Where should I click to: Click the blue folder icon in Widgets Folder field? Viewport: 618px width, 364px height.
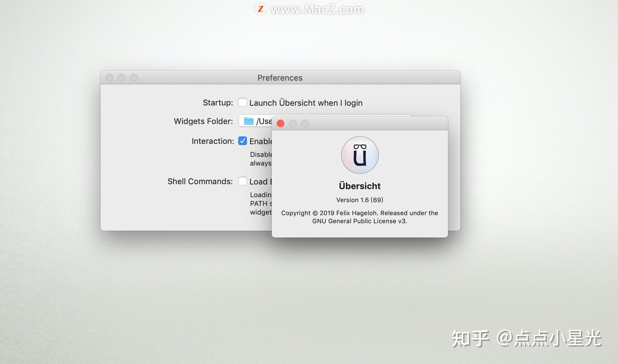click(248, 121)
